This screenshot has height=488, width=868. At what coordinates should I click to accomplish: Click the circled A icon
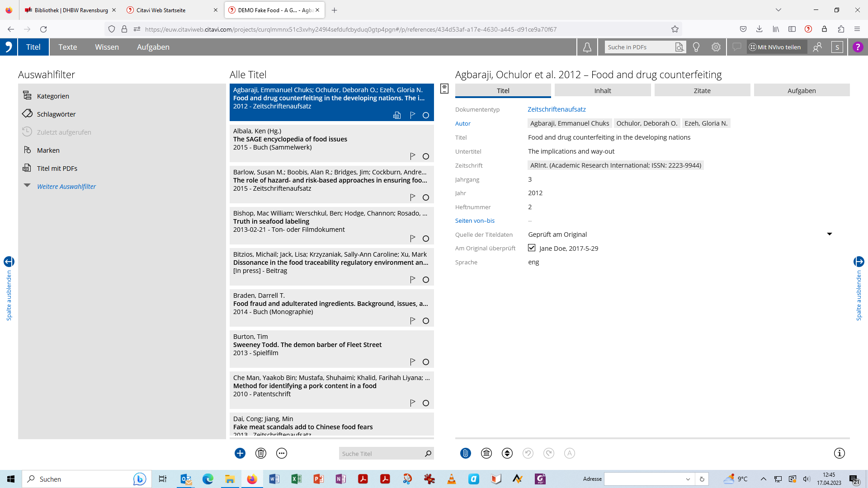tap(570, 453)
